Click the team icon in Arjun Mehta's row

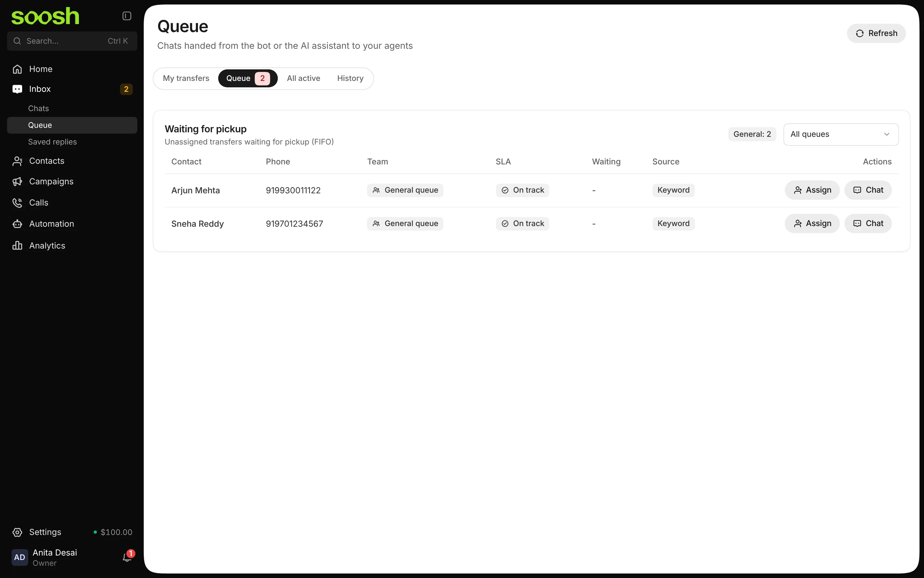(376, 190)
